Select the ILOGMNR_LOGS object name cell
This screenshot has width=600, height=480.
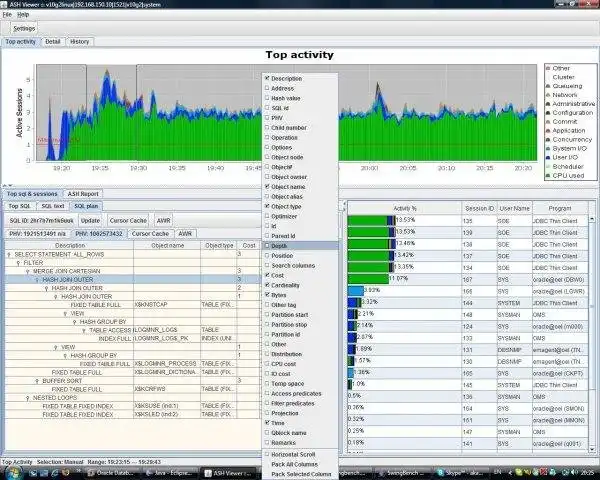click(x=167, y=330)
